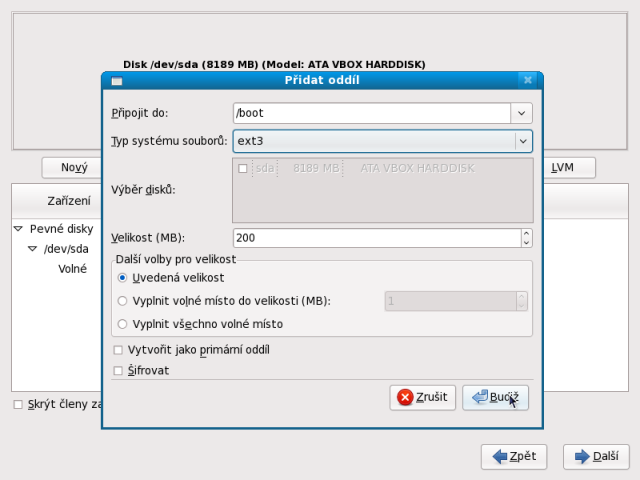Click the dialog window menu icon
This screenshot has width=640, height=480.
(x=116, y=80)
